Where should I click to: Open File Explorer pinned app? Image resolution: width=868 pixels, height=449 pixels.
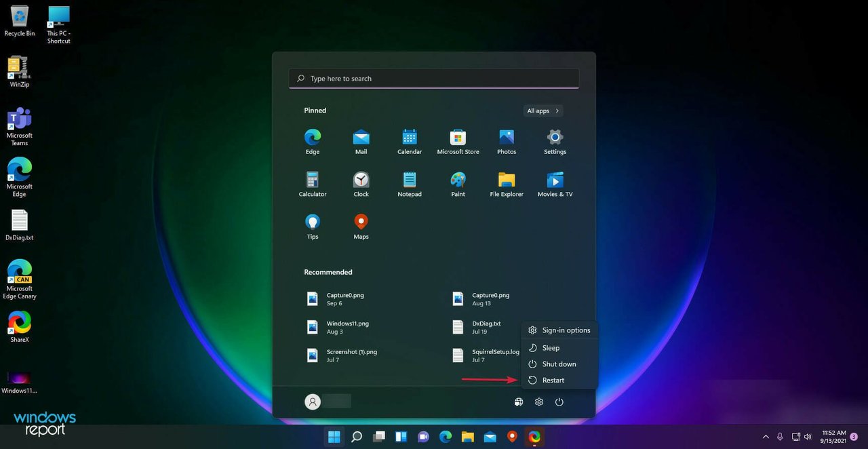(x=507, y=184)
